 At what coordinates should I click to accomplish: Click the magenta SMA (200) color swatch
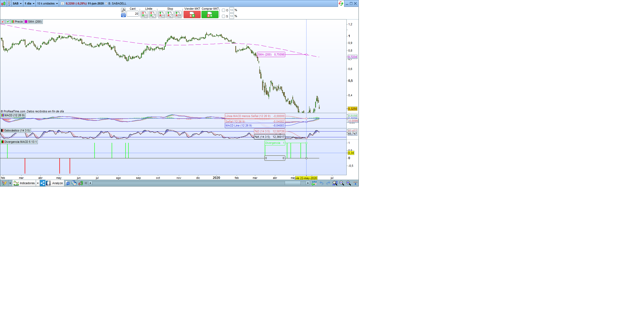pos(26,22)
